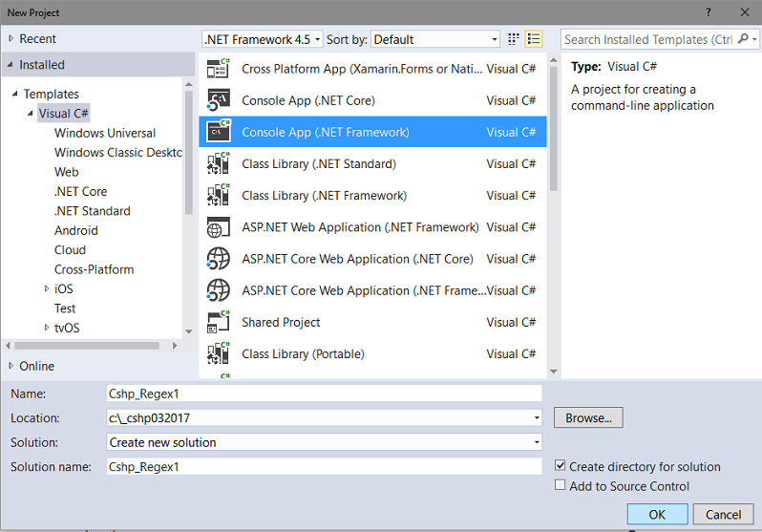Click tree scroll right arrow
This screenshot has height=532, width=762.
[175, 345]
